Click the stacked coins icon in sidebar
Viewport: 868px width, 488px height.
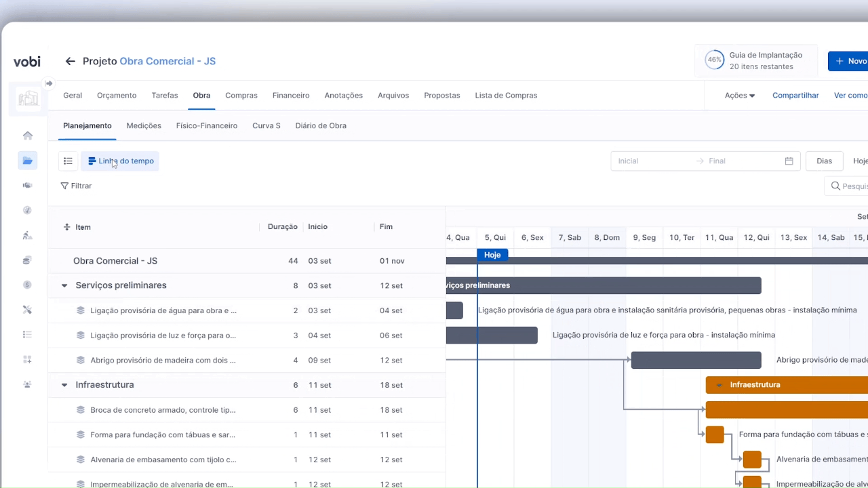[x=28, y=260]
